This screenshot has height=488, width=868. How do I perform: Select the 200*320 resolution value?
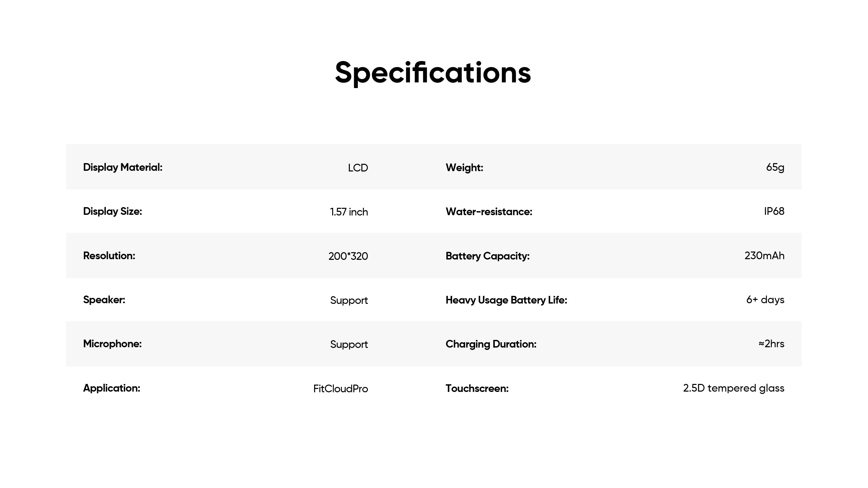(x=348, y=256)
